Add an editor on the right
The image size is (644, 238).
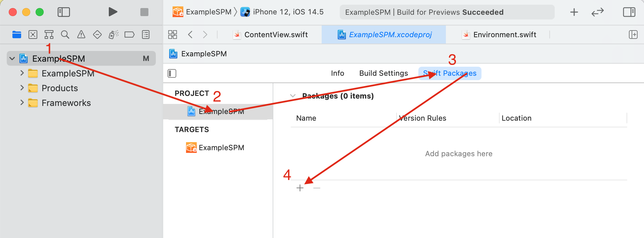(633, 35)
